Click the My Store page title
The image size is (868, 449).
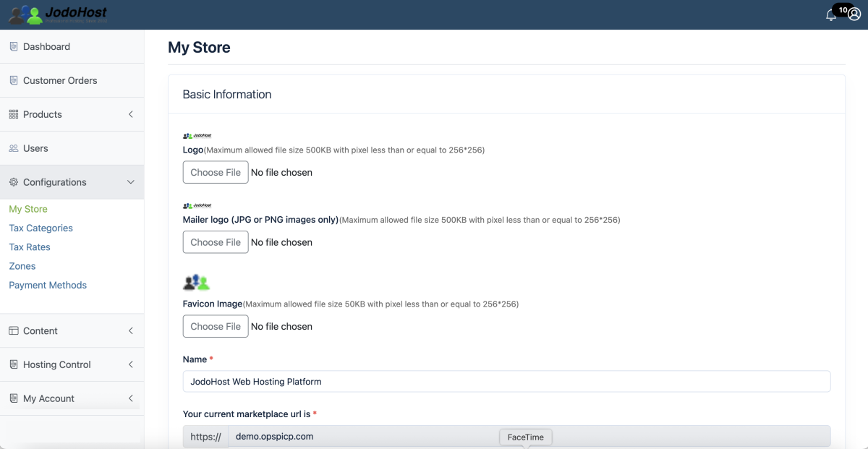point(199,48)
